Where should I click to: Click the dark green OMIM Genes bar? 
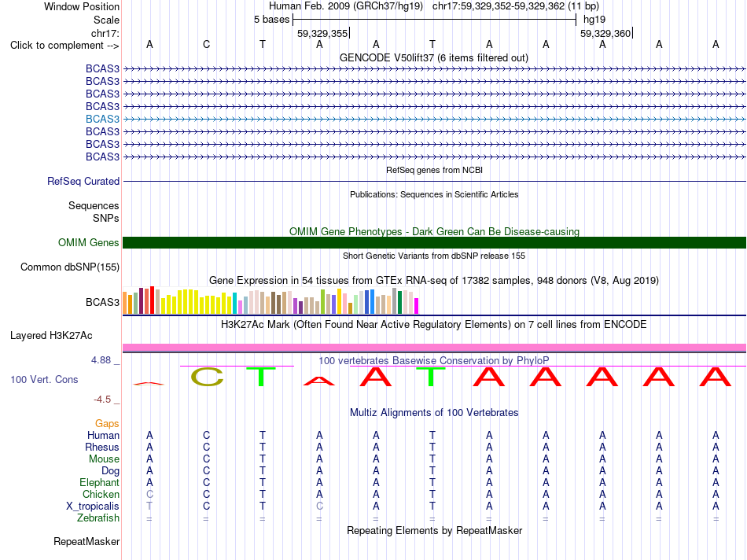tap(434, 242)
